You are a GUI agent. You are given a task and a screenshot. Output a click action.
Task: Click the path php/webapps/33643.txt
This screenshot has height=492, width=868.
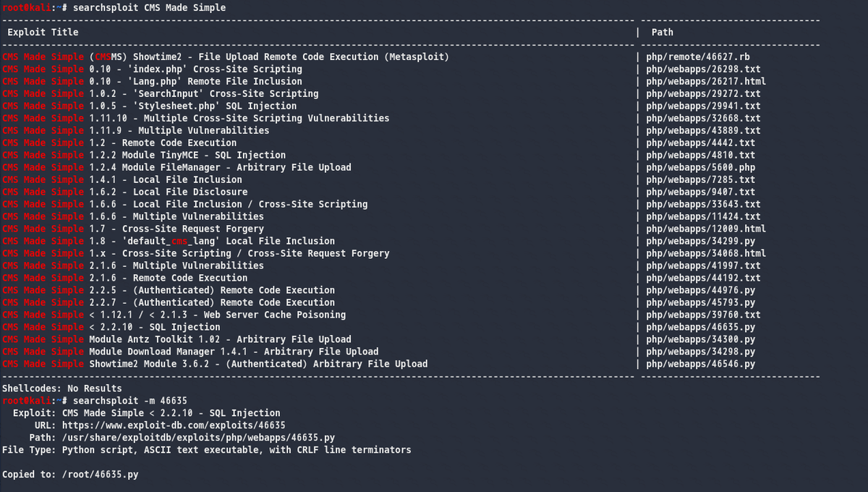[704, 204]
